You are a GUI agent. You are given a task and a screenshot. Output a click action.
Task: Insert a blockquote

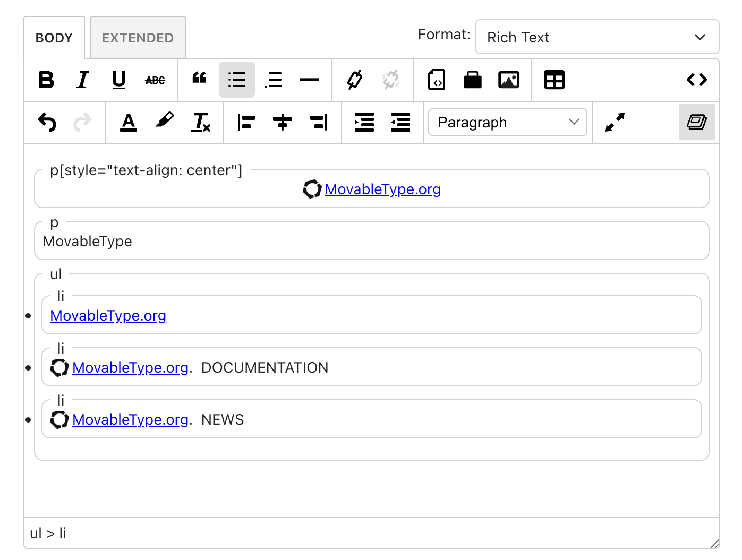click(199, 79)
